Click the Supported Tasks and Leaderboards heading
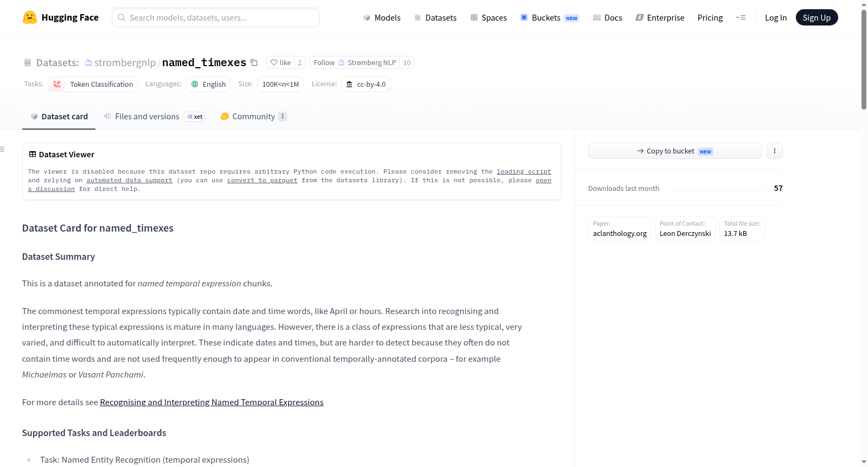 [94, 433]
